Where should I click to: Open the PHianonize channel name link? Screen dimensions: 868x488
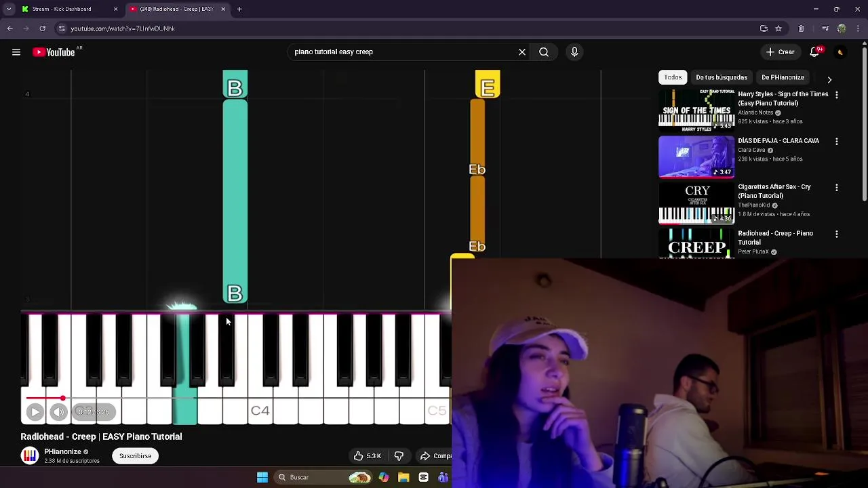click(62, 451)
